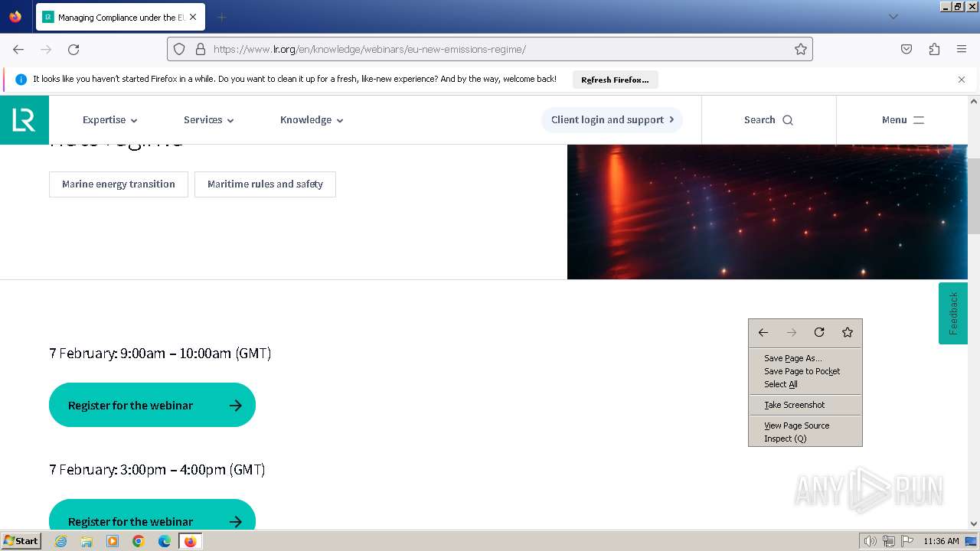Select the Maritime rules and safety tag
Screen dimensions: 980x551
265,184
